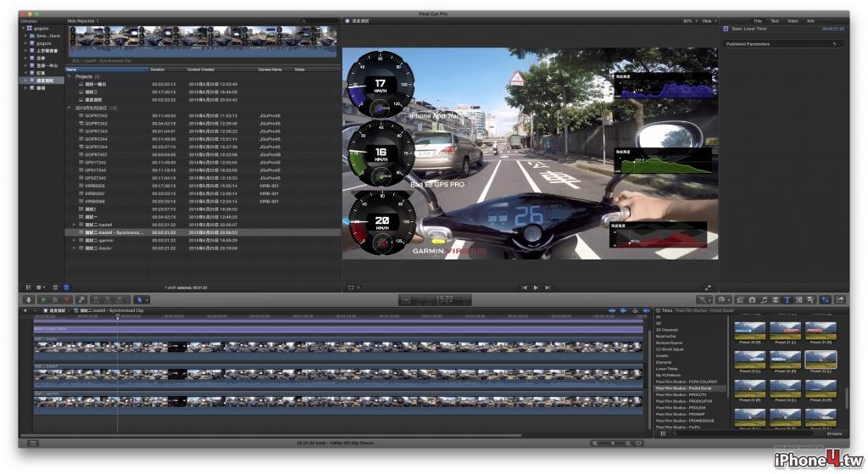Open the Hide Rejected filter dropdown

tap(83, 21)
